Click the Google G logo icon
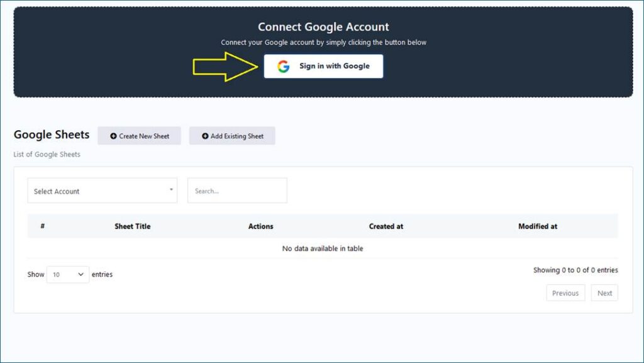 284,66
